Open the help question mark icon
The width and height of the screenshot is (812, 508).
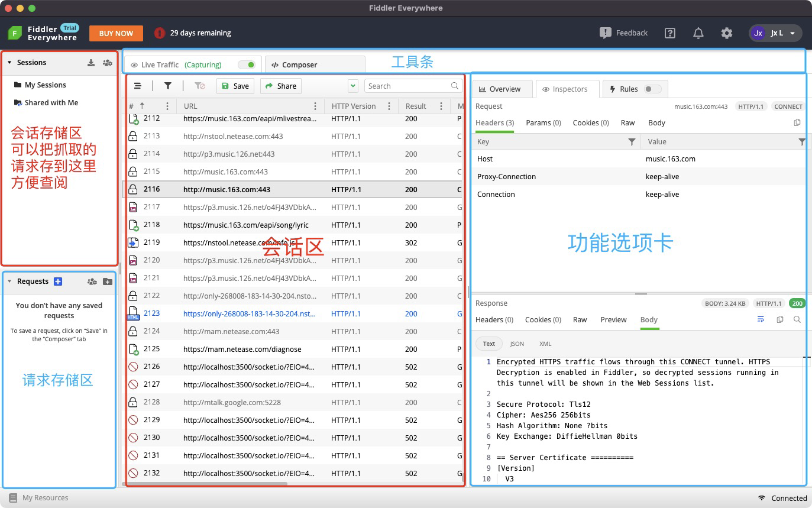point(670,33)
